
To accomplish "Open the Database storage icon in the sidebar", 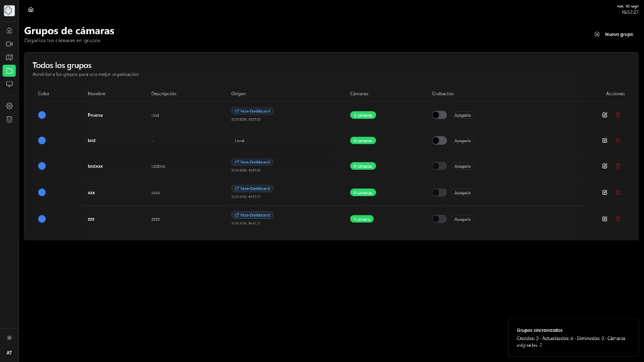I will [9, 119].
